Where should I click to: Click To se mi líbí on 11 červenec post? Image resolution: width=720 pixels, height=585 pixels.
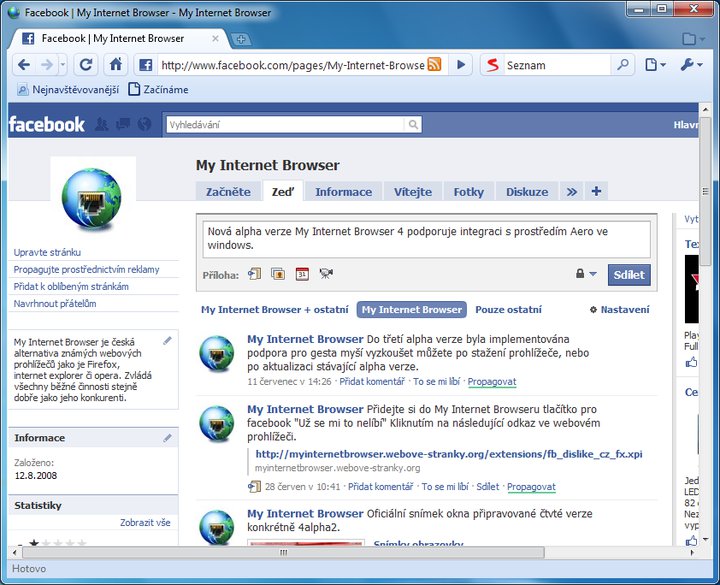437,382
